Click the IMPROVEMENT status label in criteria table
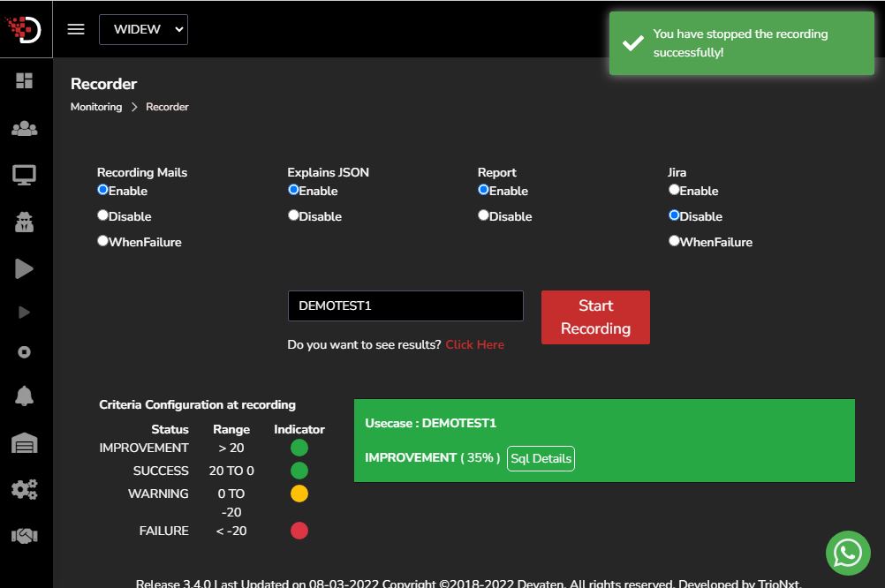The width and height of the screenshot is (885, 588). [x=144, y=448]
